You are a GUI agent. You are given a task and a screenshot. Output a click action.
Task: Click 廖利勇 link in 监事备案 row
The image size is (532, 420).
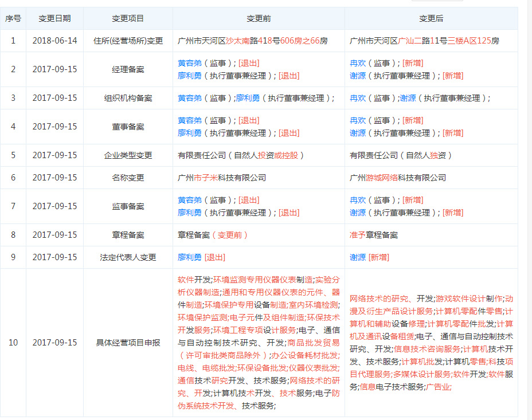(190, 213)
